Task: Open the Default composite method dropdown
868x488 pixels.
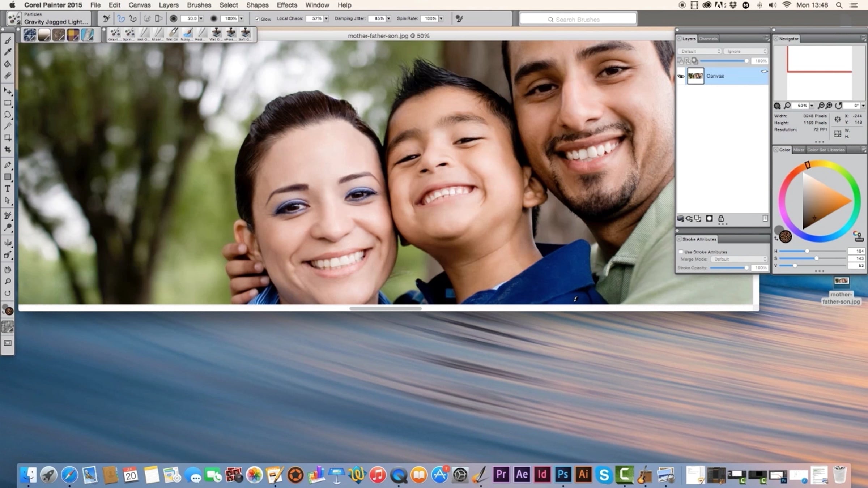Action: point(699,51)
